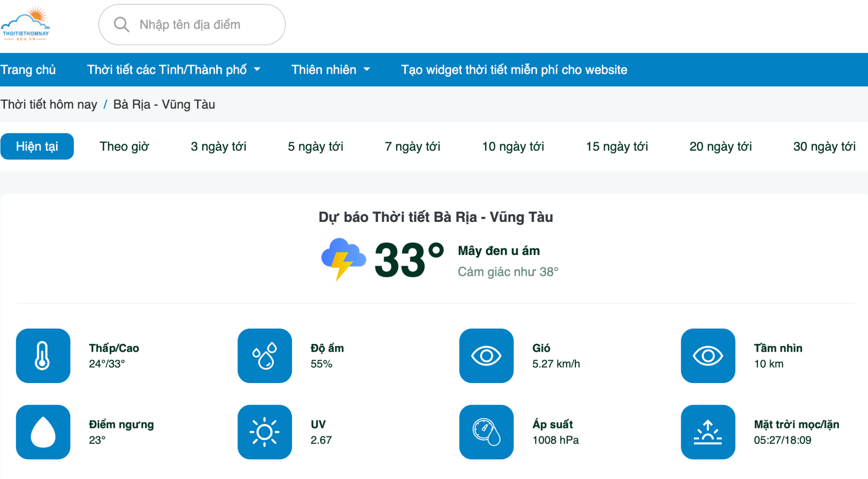Expand Thời tiết các Tỉnh/Thành phố dropdown

(x=173, y=70)
